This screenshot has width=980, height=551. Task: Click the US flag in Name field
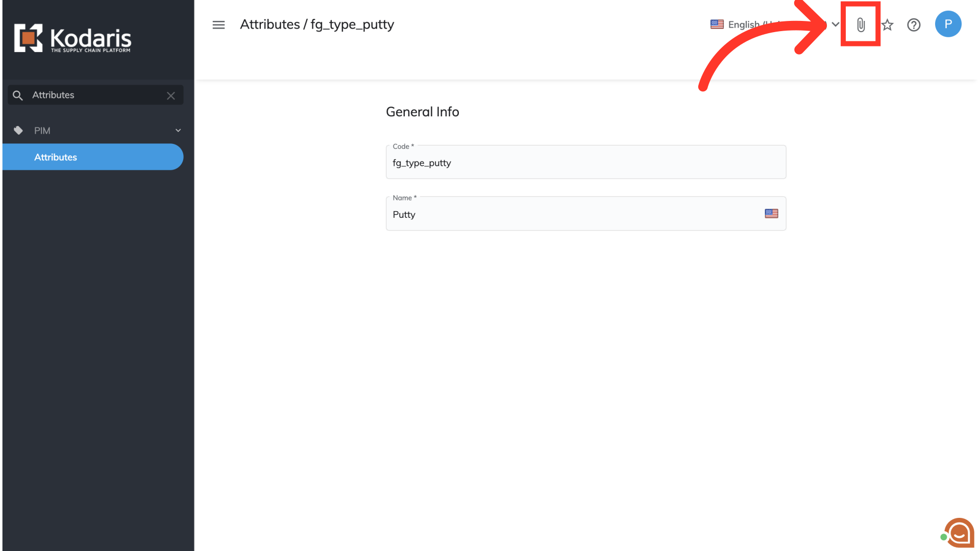tap(771, 214)
